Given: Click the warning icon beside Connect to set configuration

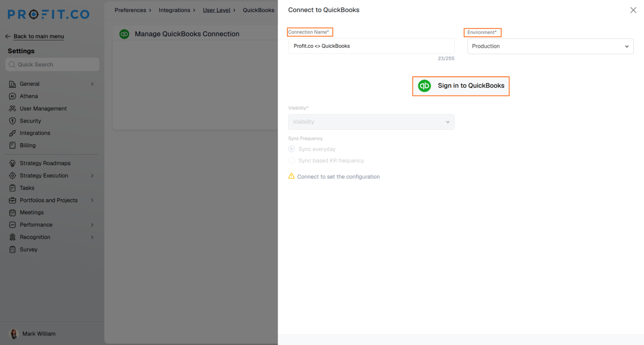Looking at the screenshot, I should pos(291,176).
